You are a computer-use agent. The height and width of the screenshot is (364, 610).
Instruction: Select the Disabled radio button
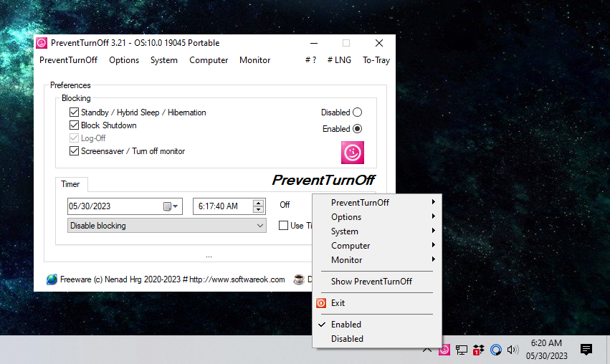357,112
